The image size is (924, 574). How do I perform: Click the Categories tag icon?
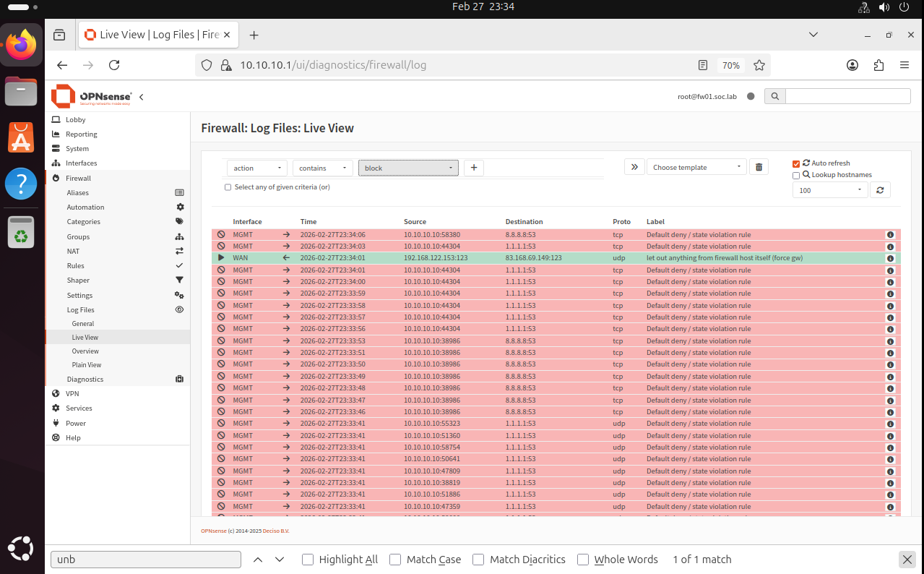pos(179,222)
